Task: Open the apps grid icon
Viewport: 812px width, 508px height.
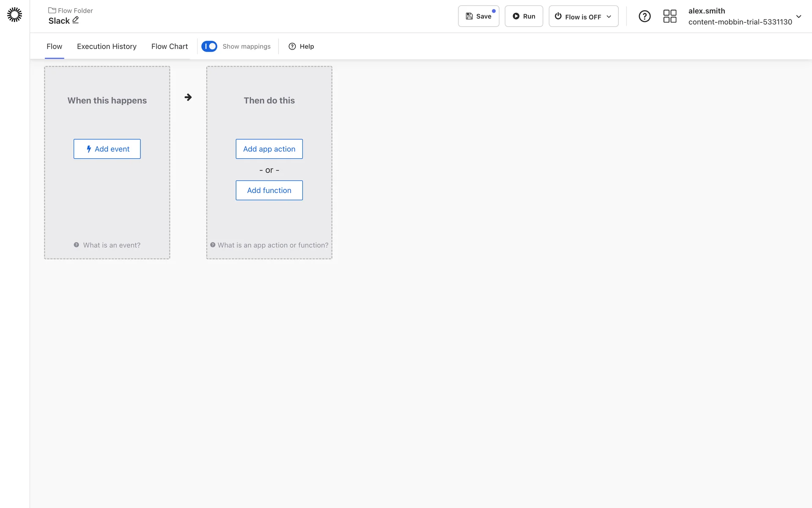Action: click(670, 17)
